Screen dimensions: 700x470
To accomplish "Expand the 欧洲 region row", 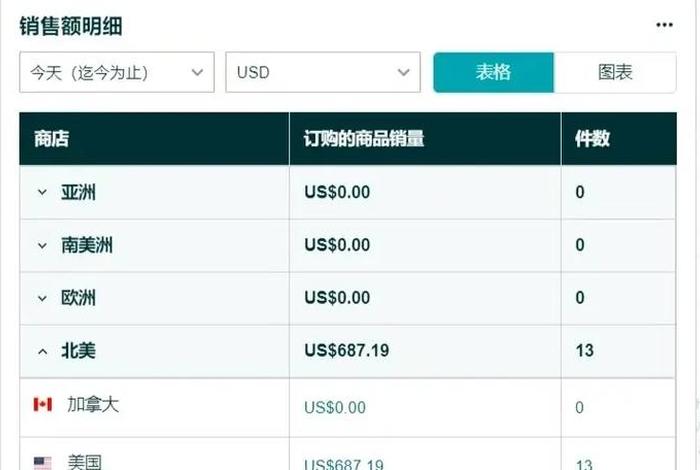I will click(x=42, y=298).
